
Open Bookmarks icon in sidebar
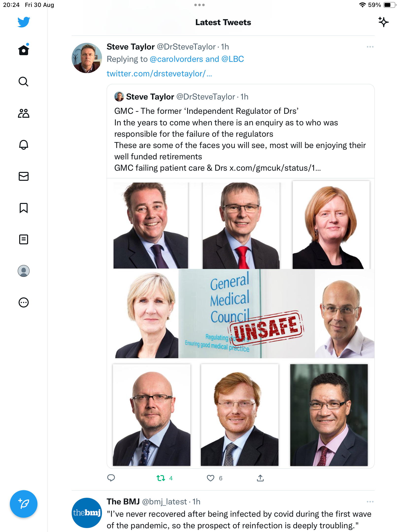[x=24, y=208]
